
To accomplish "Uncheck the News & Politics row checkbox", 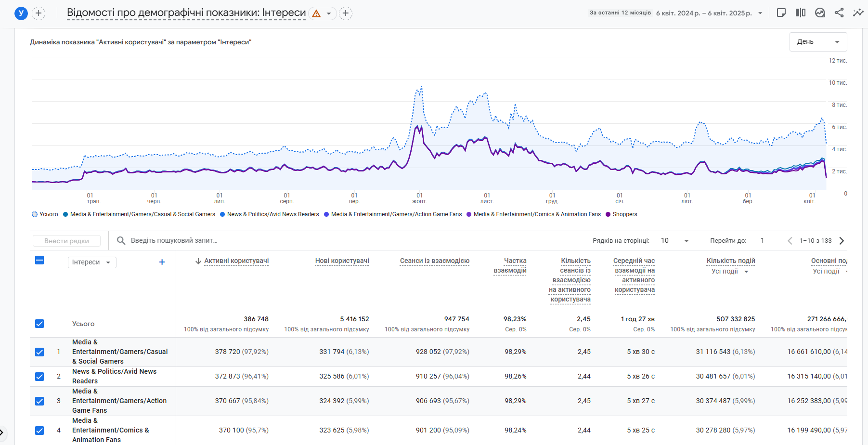I will [x=39, y=377].
